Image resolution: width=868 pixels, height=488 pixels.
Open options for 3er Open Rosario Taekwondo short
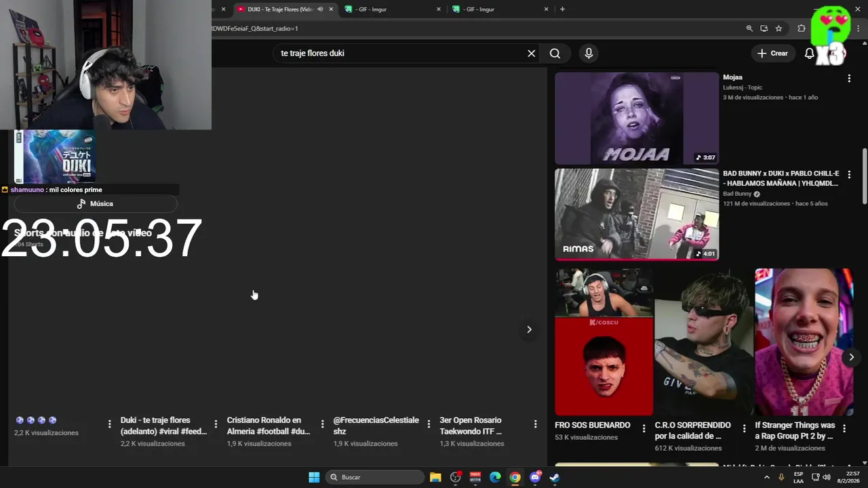(x=535, y=424)
